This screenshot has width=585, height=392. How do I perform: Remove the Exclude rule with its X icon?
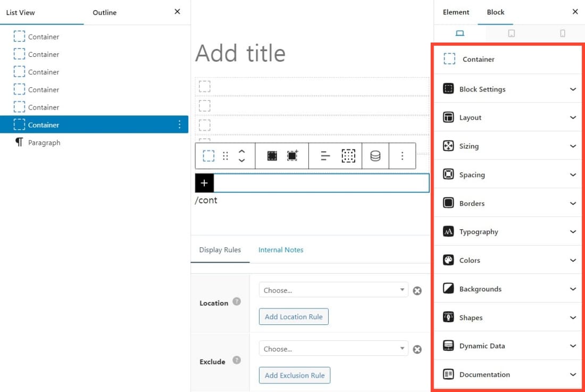click(x=417, y=349)
